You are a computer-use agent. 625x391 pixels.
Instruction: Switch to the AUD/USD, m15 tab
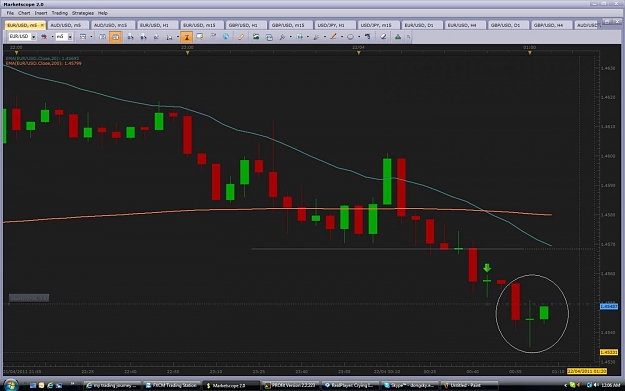pyautogui.click(x=112, y=25)
